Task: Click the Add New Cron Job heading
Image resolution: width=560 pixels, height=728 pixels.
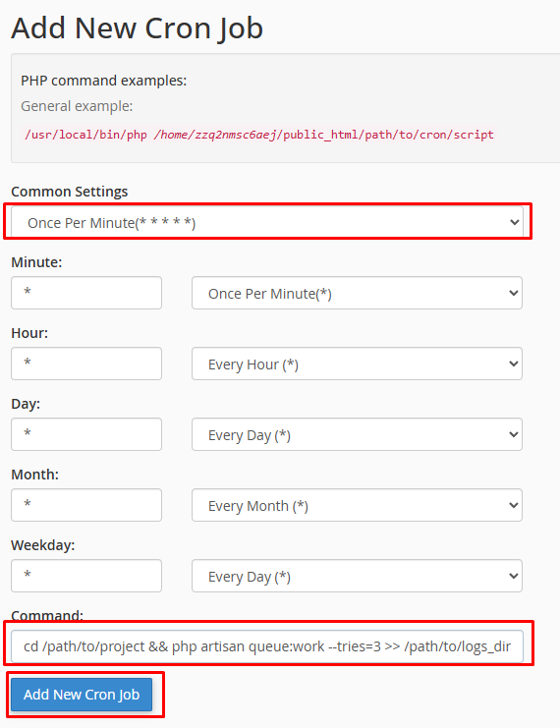Action: coord(137,28)
